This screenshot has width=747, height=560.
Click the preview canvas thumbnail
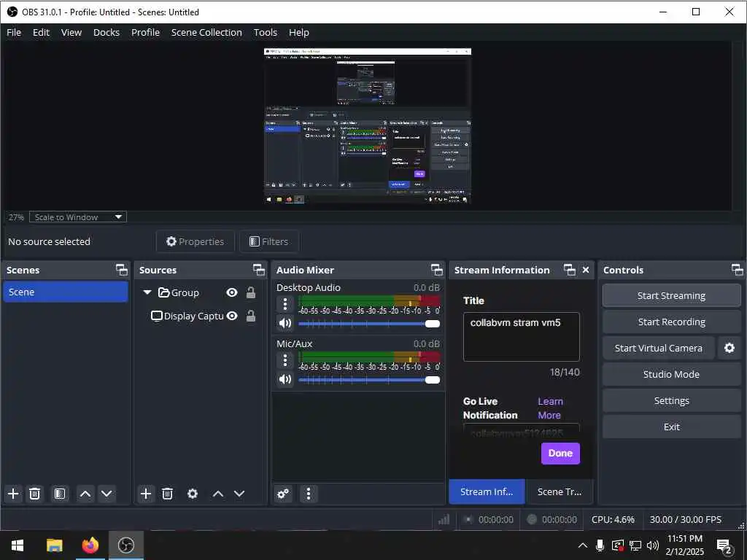(x=368, y=125)
